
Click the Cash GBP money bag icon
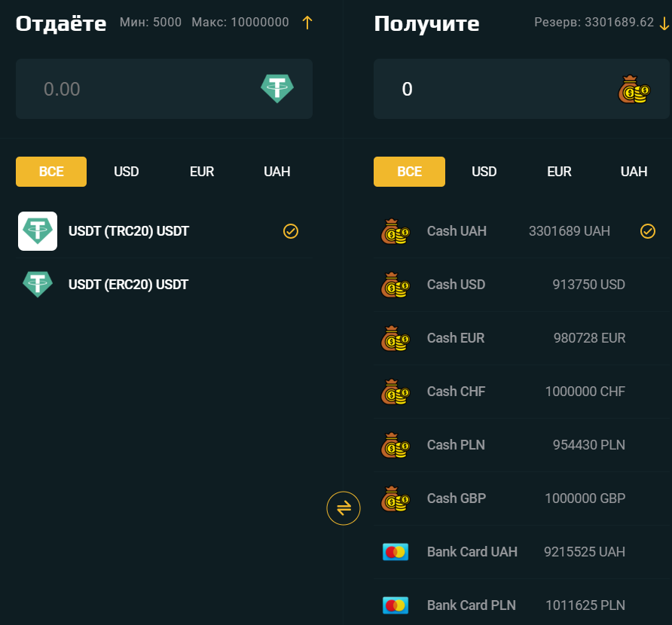click(395, 498)
